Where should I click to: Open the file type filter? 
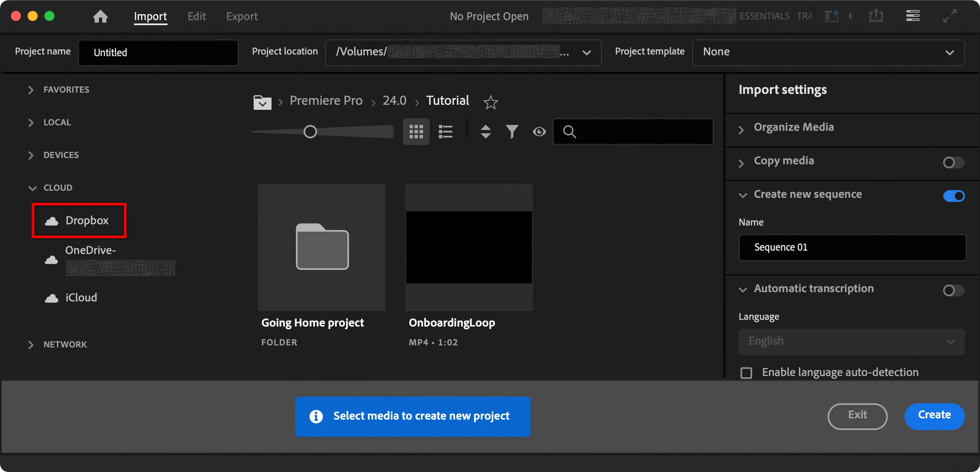coord(512,132)
